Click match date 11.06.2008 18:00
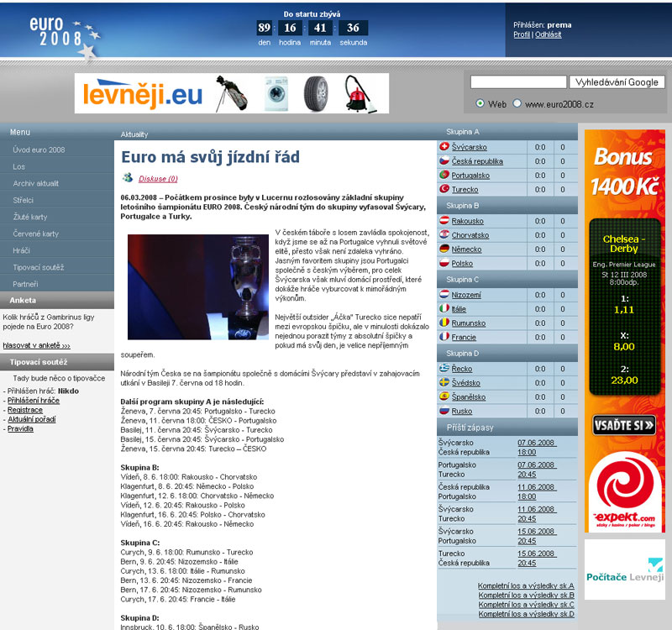Image resolution: width=672 pixels, height=630 pixels. pos(537,491)
